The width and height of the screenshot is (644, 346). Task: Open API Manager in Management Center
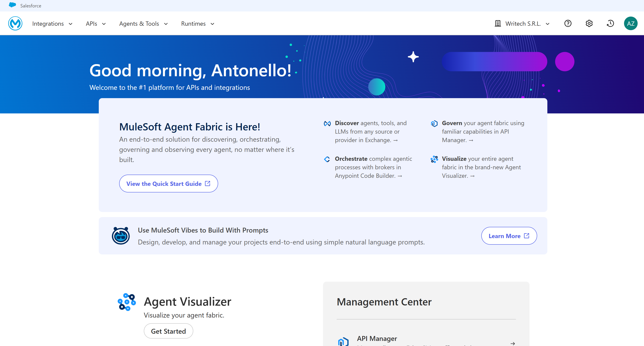pyautogui.click(x=426, y=340)
